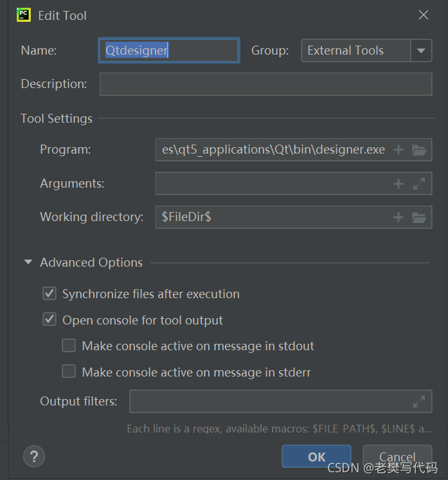Viewport: 448px width, 480px height.
Task: Enable Make console active on stdout message
Action: pyautogui.click(x=69, y=346)
